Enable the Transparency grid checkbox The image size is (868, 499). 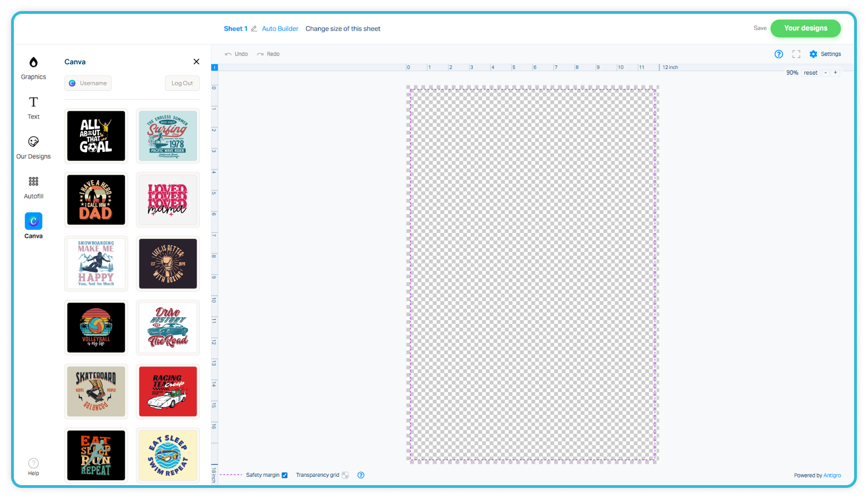[345, 475]
